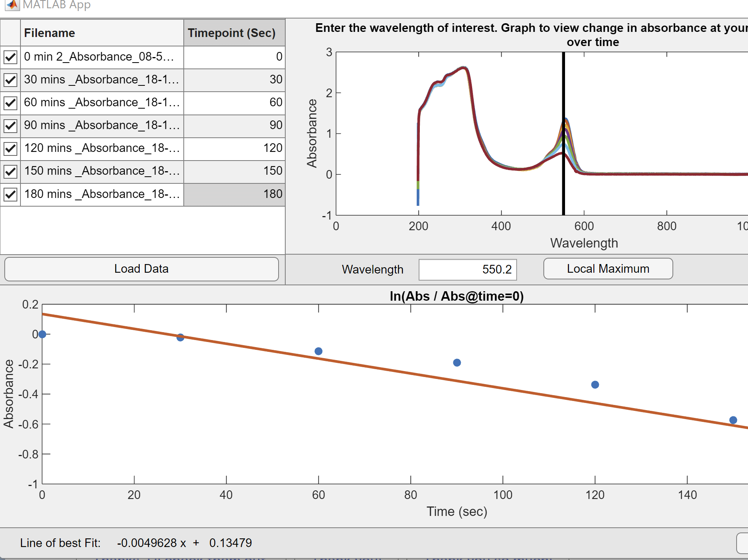Screen dimensions: 748x560
Task: Toggle the 120 mins _Absorbance checkbox
Action: click(x=10, y=149)
